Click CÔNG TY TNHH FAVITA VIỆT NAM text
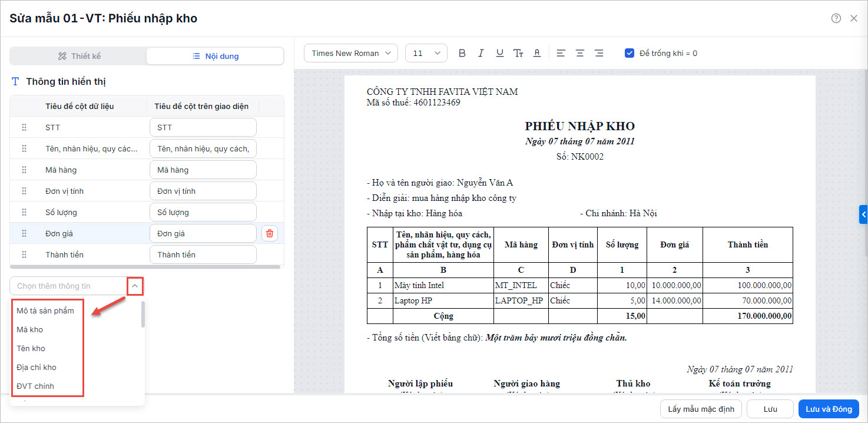Image resolution: width=868 pixels, height=423 pixels. point(442,92)
